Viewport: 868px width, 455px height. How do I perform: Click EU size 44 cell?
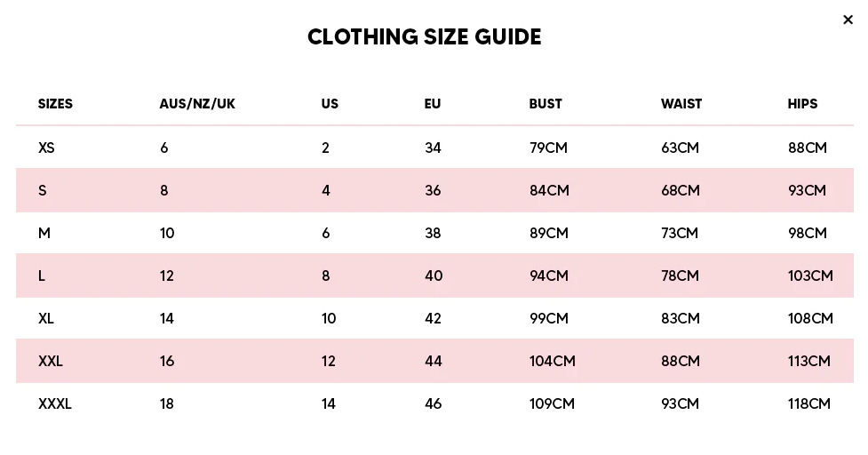pos(434,361)
